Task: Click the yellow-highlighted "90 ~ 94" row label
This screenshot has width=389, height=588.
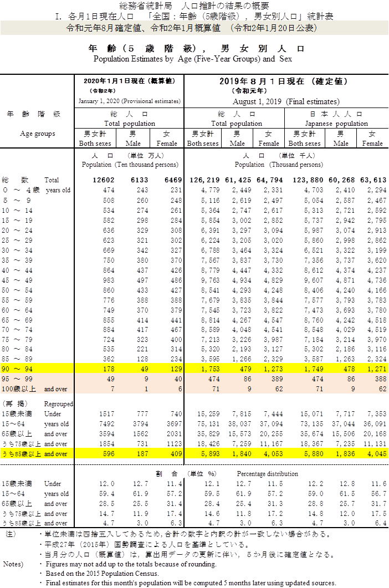Action: coord(17,369)
